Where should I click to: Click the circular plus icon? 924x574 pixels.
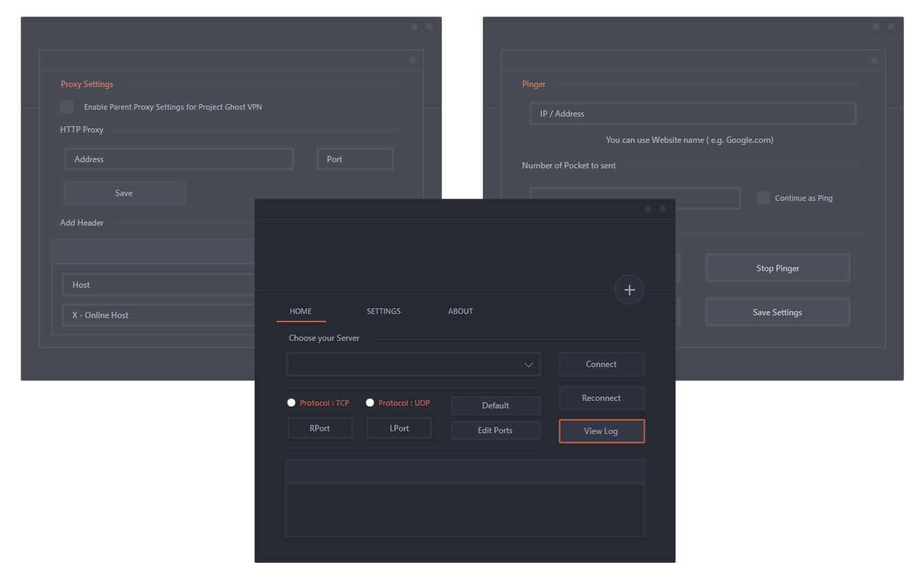coord(629,289)
